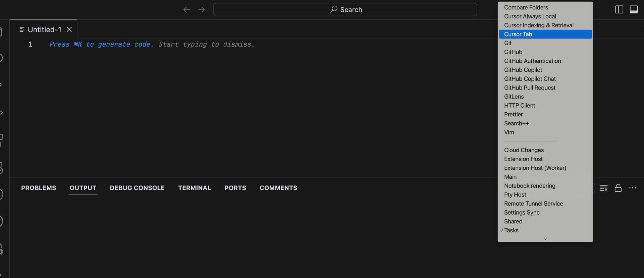This screenshot has height=278, width=644.
Task: Choose Shared log channel
Action: click(545, 222)
